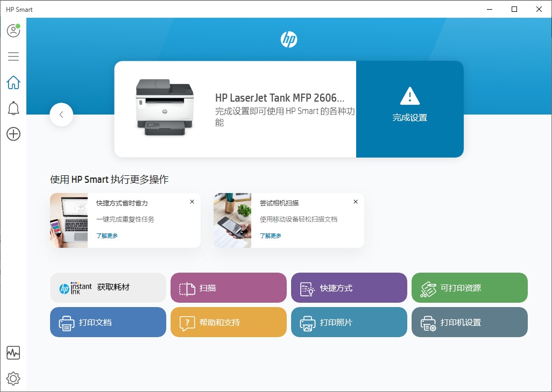Image resolution: width=552 pixels, height=392 pixels.
Task: Dismiss the 尝试相机扫描 card with its X
Action: tap(355, 201)
